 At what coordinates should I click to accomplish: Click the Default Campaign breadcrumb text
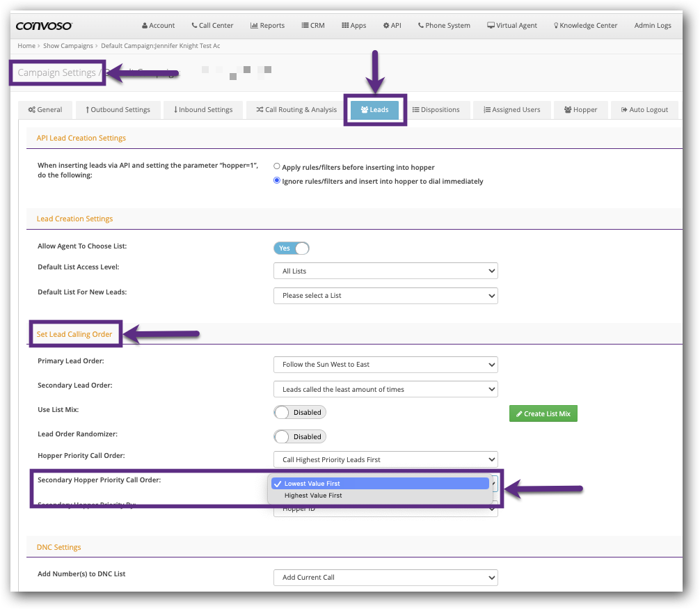pyautogui.click(x=160, y=46)
